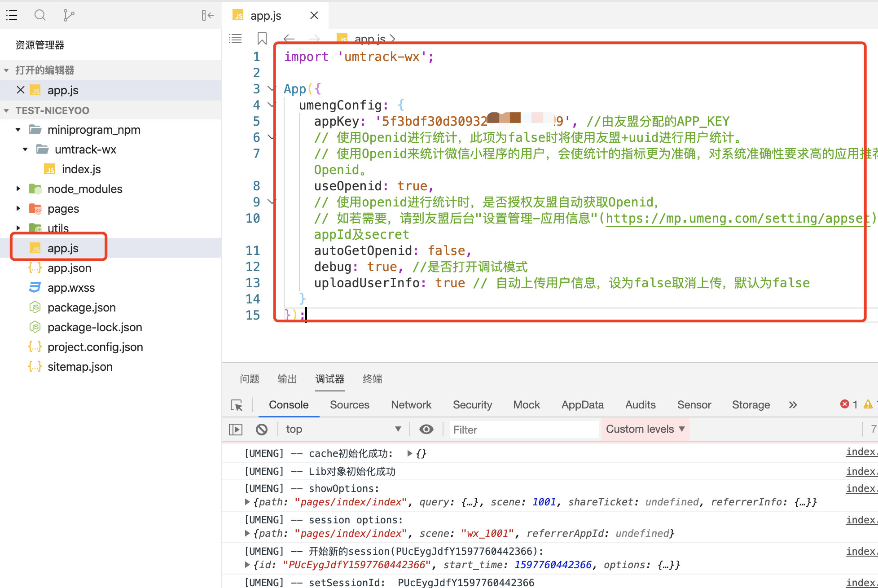The width and height of the screenshot is (878, 588).
Task: Fold the App block at line 3
Action: point(271,89)
